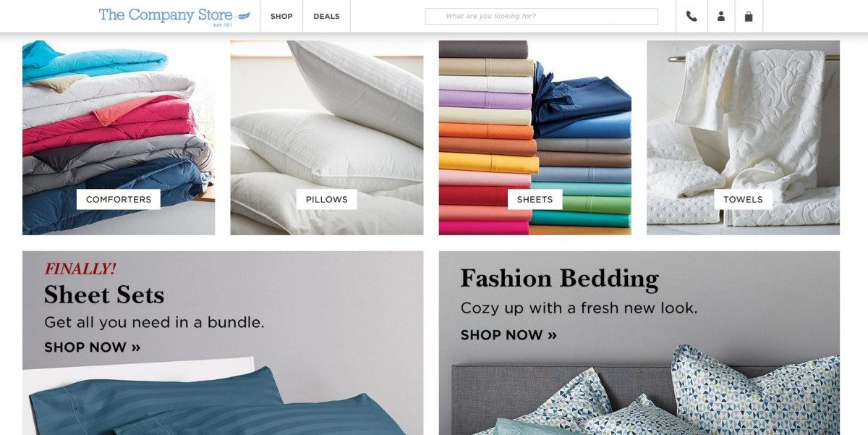
Task: Open the colorful folded sheets image
Action: (x=535, y=138)
